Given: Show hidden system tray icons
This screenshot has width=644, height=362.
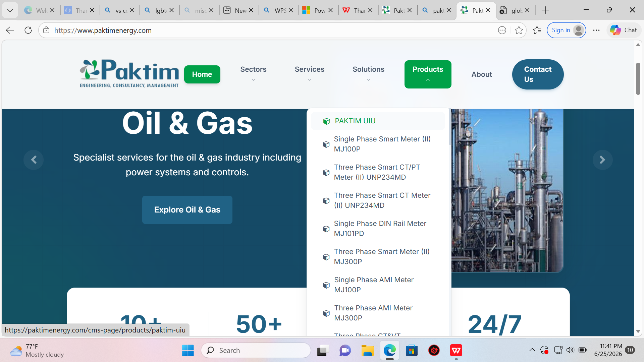Looking at the screenshot, I should tap(532, 350).
